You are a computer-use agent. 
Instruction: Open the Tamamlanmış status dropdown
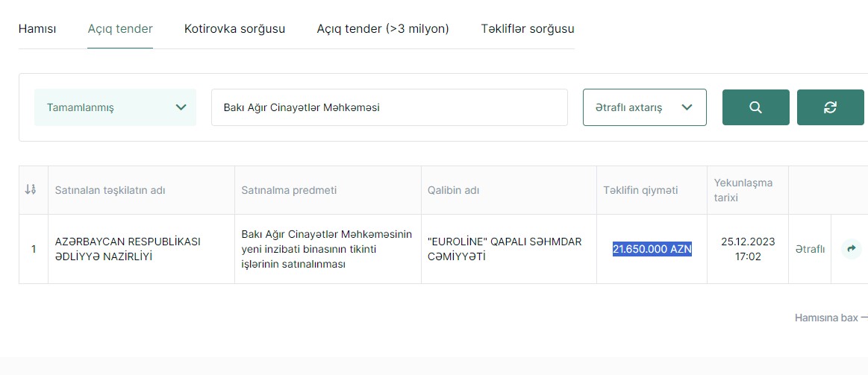pyautogui.click(x=116, y=107)
